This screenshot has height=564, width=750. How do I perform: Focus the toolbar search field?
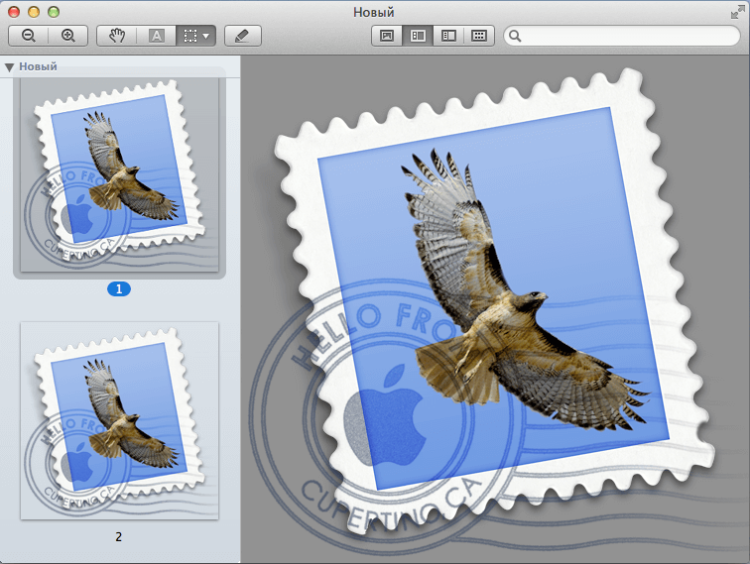(x=622, y=36)
